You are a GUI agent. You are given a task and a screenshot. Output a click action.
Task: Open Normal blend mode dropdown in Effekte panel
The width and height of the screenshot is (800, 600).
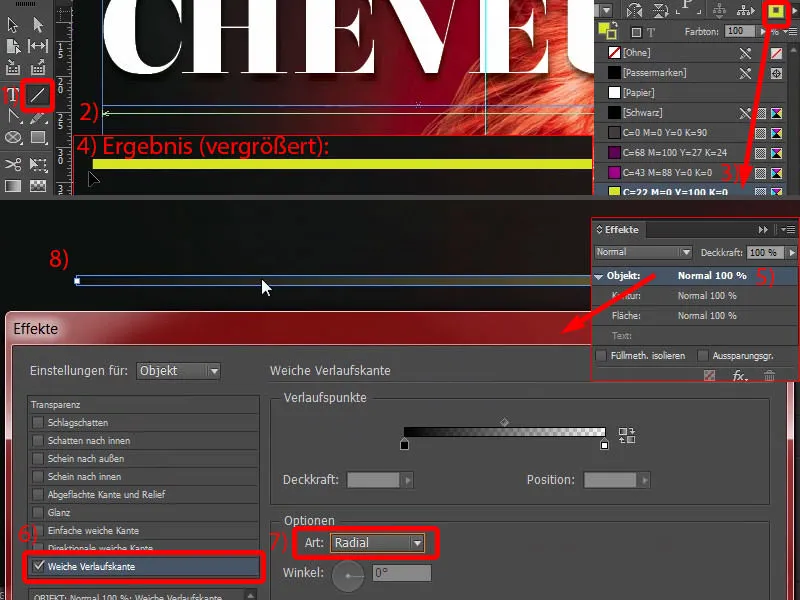[643, 252]
